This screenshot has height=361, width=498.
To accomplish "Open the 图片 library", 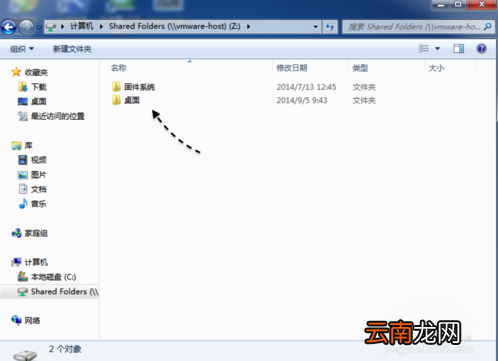I will (39, 175).
